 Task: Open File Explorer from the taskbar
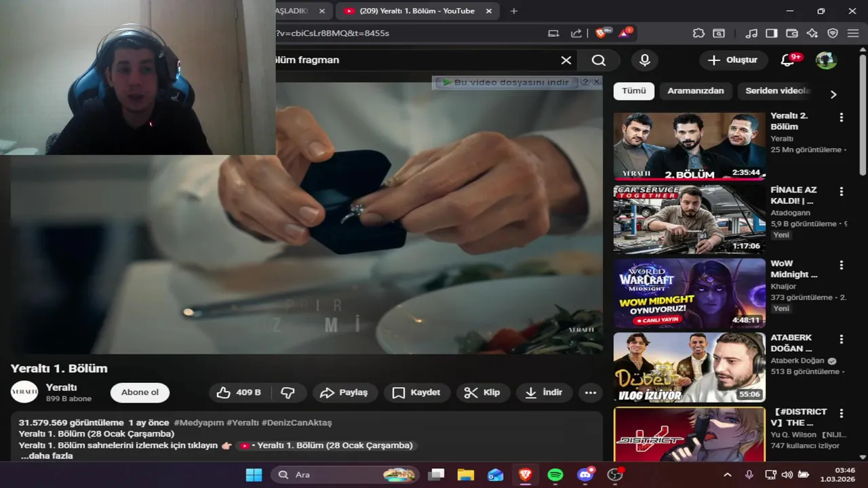tap(465, 474)
